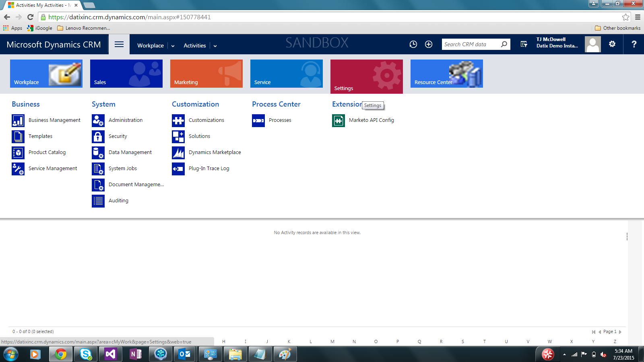Click the Microsoft Dynamics CRM logo
Image resolution: width=644 pixels, height=362 pixels.
(54, 45)
